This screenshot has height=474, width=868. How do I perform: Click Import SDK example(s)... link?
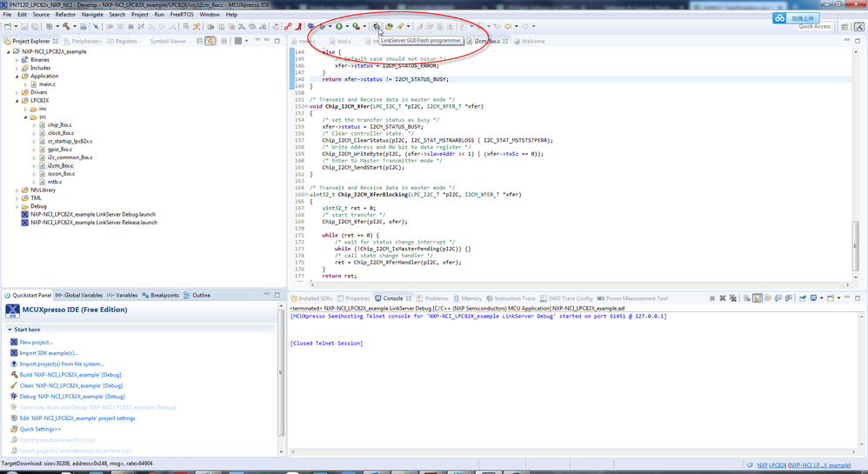[50, 353]
